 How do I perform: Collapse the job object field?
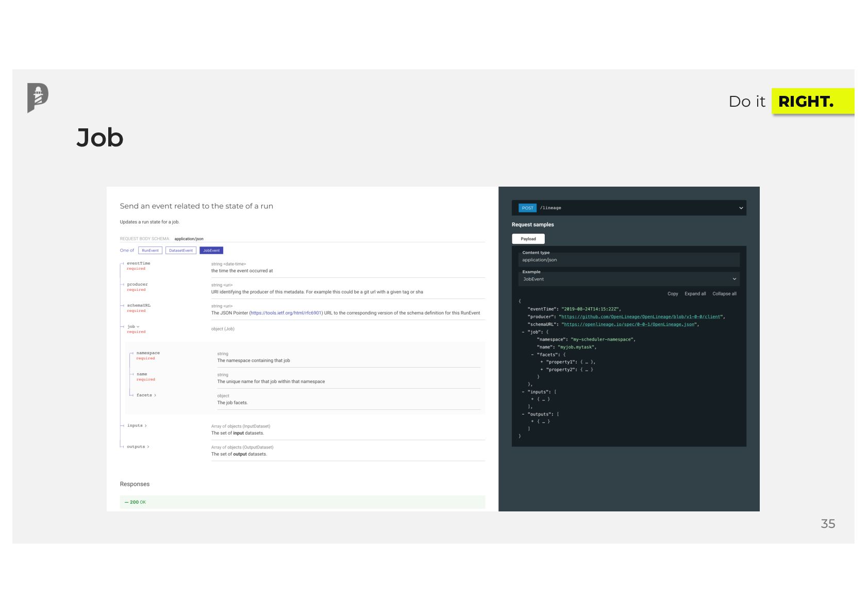133,327
